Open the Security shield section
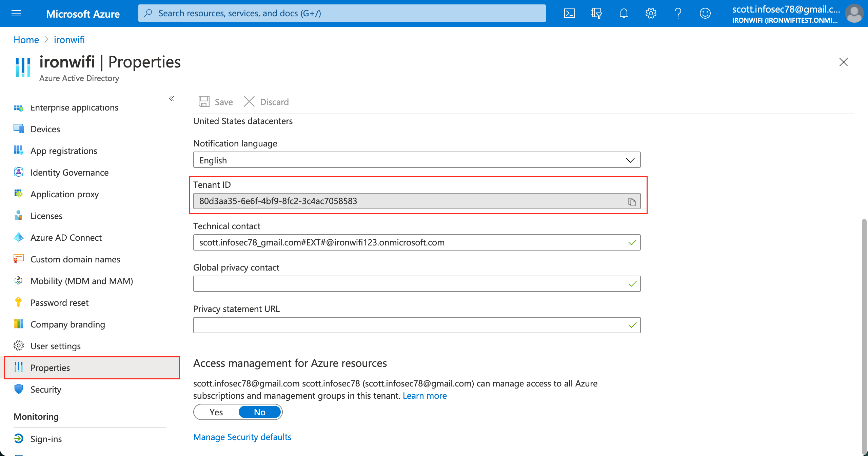The width and height of the screenshot is (868, 456). point(19,389)
